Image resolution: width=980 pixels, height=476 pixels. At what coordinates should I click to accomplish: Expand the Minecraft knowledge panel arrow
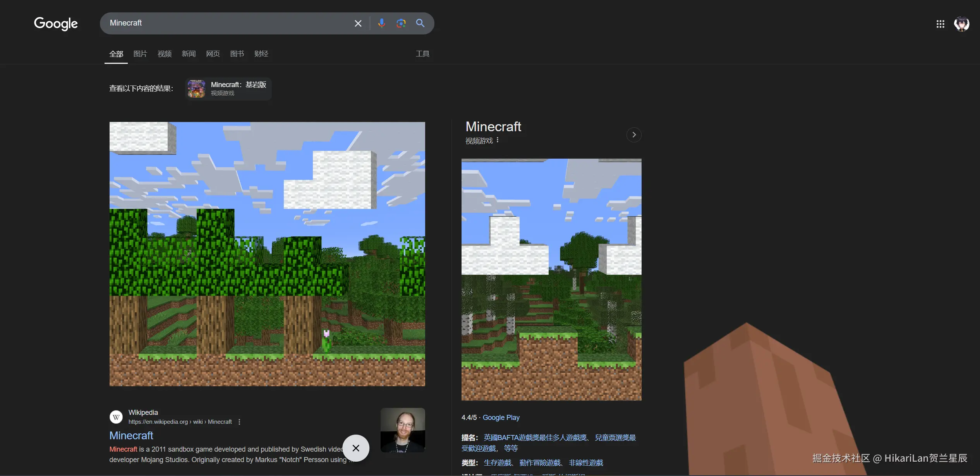pyautogui.click(x=633, y=134)
